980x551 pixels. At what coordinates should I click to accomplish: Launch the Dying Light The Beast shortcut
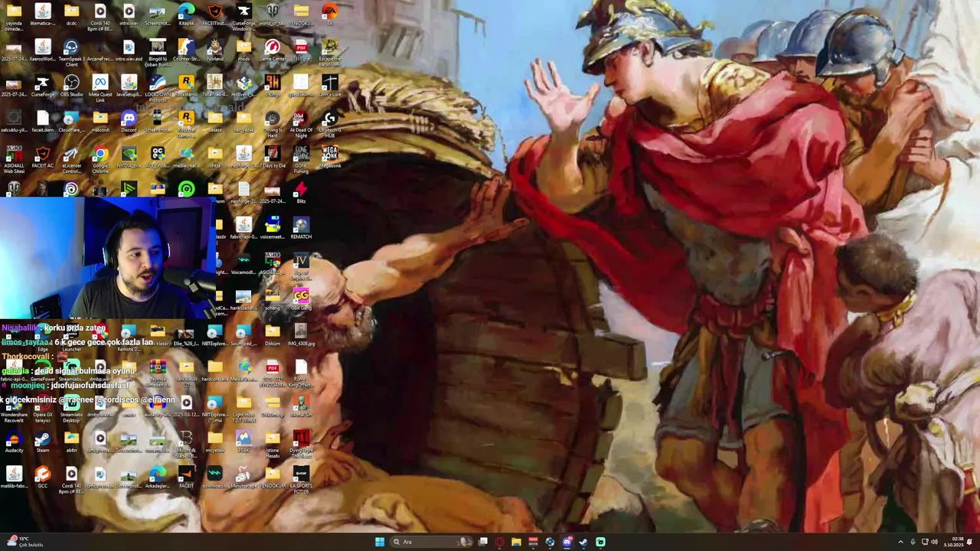[x=301, y=444]
